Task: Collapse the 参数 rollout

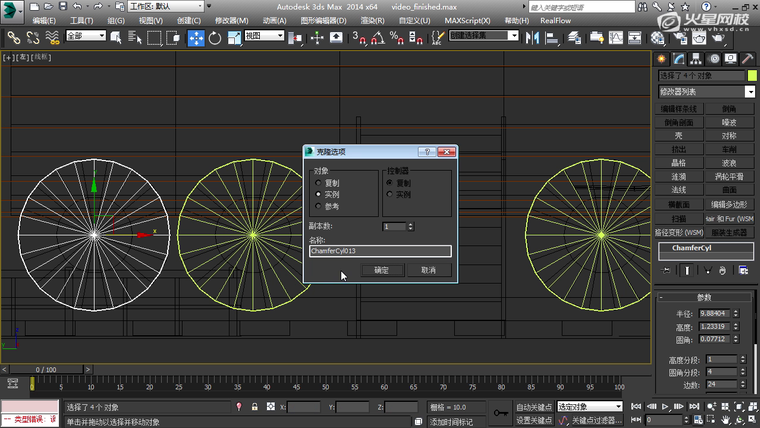Action: 705,297
